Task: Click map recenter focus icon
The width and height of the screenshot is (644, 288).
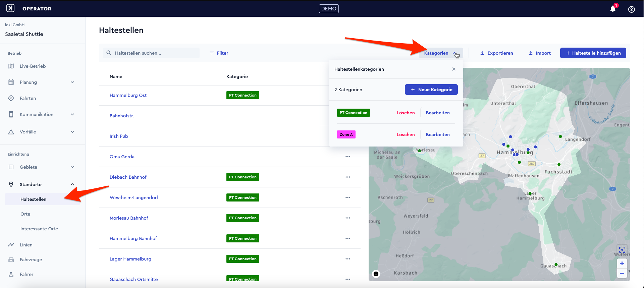Action: pyautogui.click(x=622, y=250)
